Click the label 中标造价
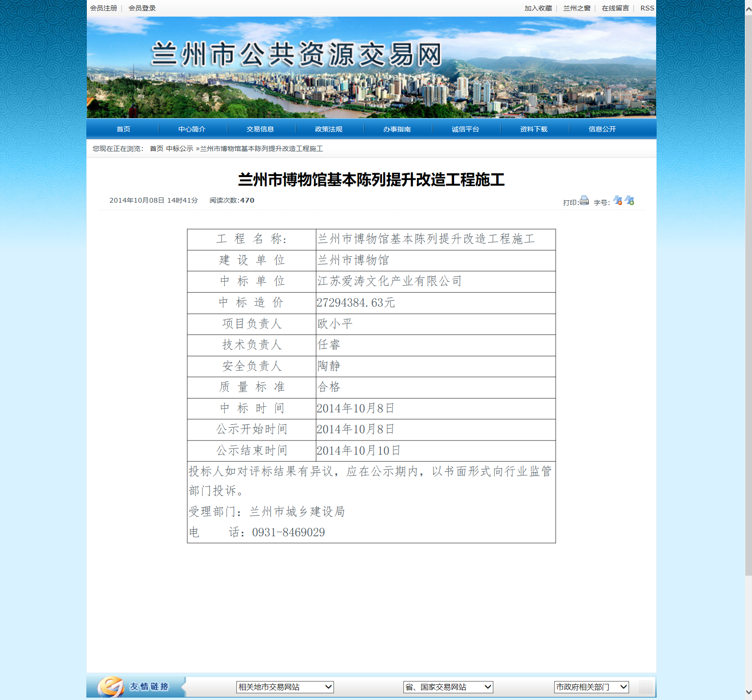The image size is (752, 700). pyautogui.click(x=252, y=303)
